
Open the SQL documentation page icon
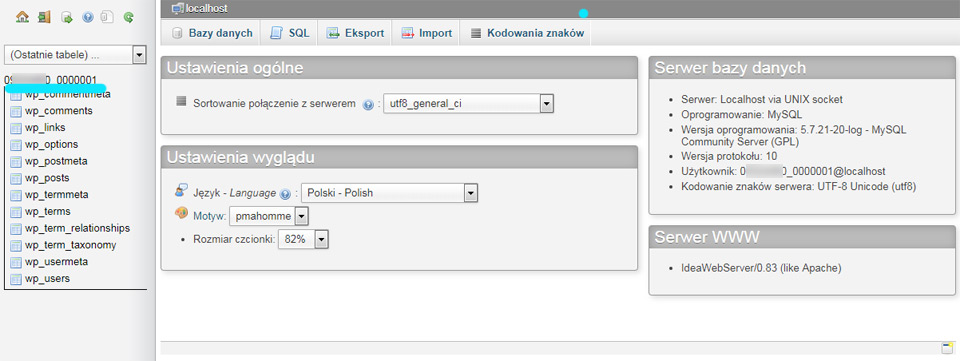click(x=107, y=17)
